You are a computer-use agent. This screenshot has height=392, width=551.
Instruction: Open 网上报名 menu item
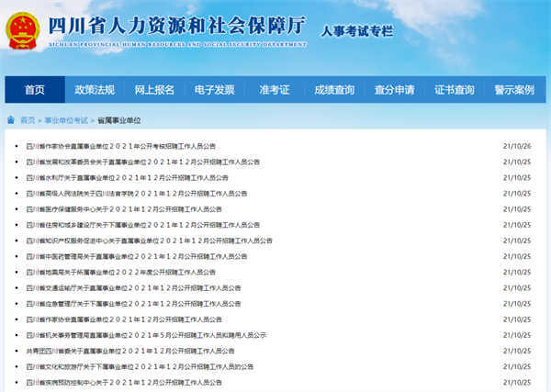[x=154, y=90]
